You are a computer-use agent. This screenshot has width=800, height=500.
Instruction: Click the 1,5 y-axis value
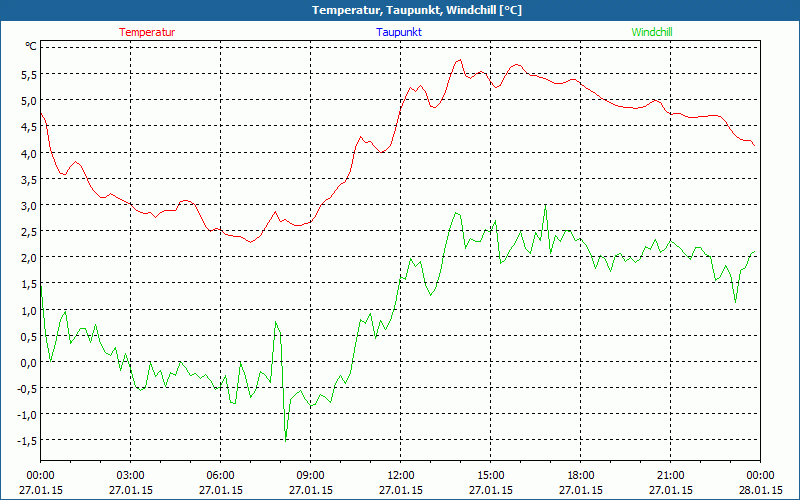29,285
